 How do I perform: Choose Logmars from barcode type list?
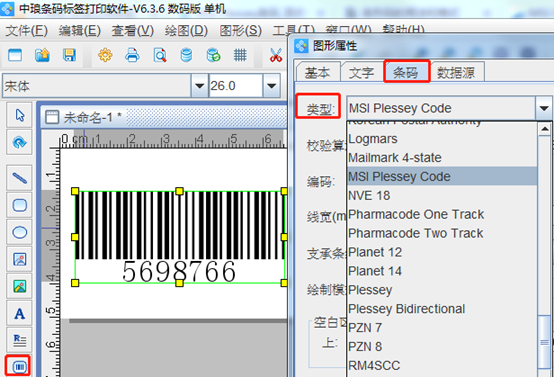coord(442,139)
